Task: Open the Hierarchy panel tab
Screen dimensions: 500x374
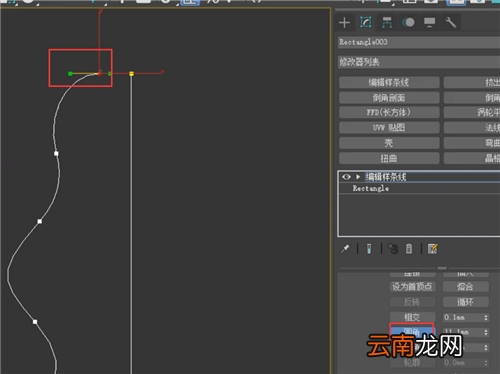Action: click(x=387, y=23)
